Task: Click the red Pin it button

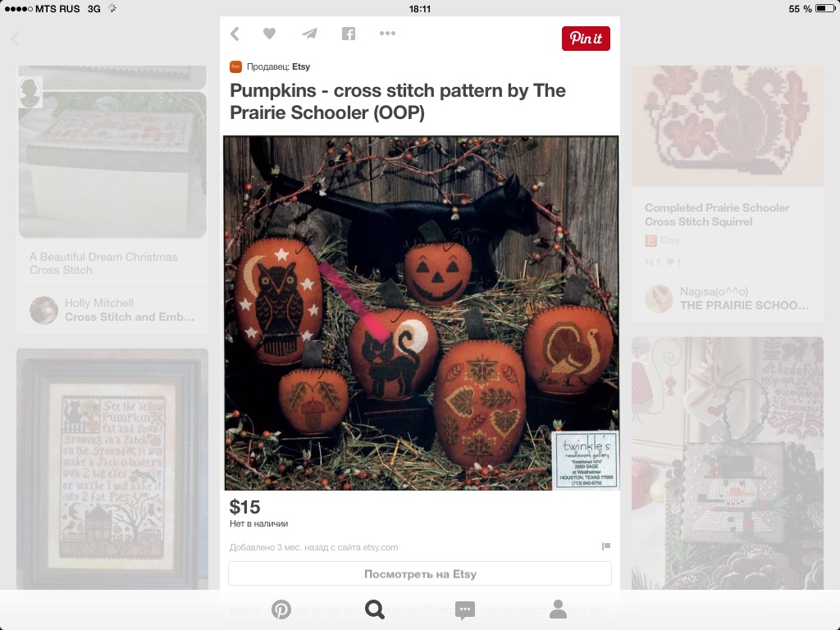Action: coord(586,38)
